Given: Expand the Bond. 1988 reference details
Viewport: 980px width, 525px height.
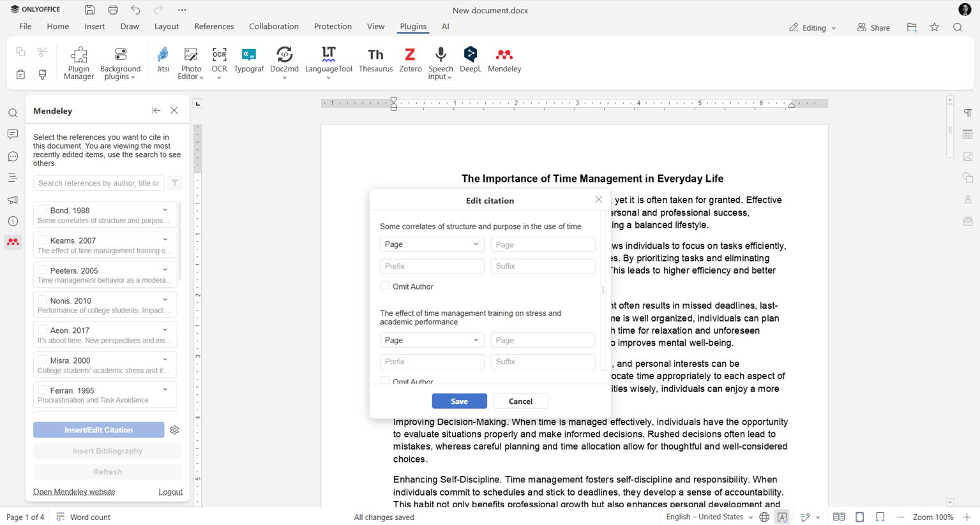Looking at the screenshot, I should 165,210.
